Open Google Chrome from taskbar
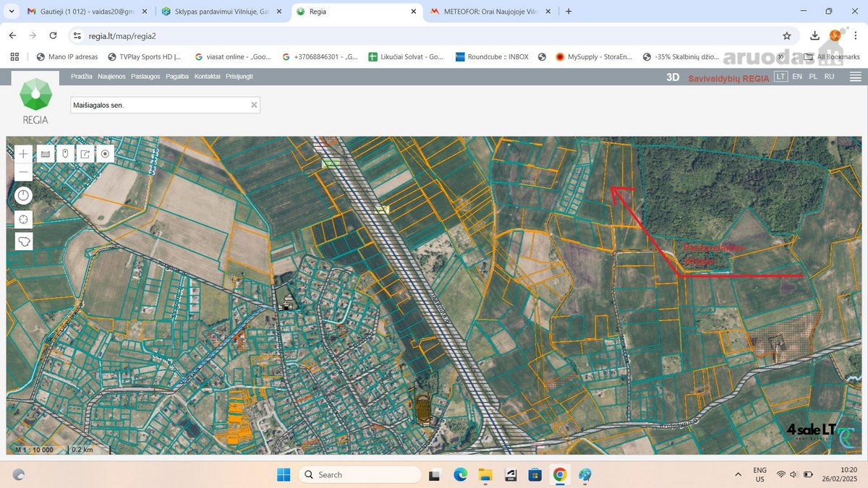 click(x=559, y=474)
